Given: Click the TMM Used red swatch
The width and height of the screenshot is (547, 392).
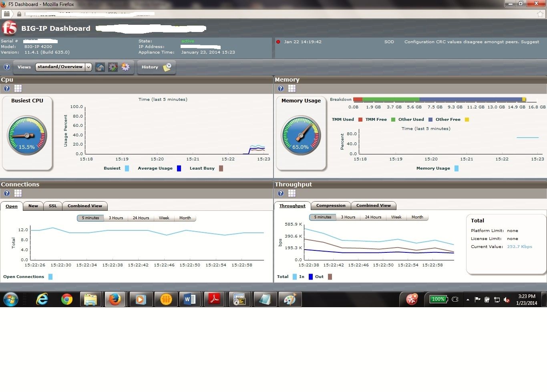Looking at the screenshot, I should pyautogui.click(x=360, y=120).
